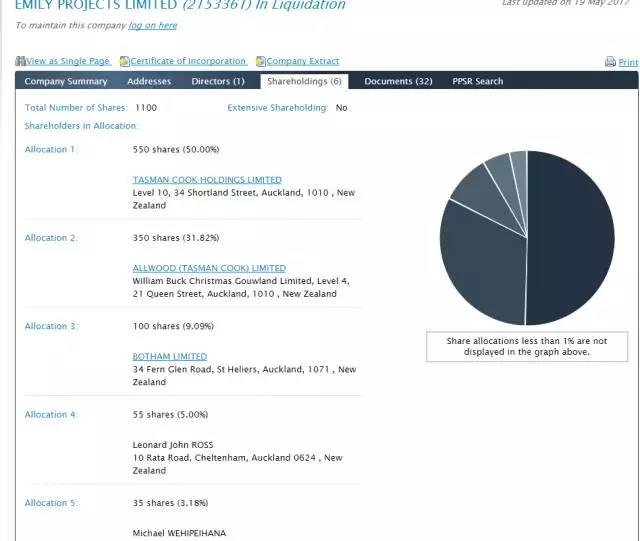The width and height of the screenshot is (640, 541).
Task: Open the Directors (1) tab
Action: (218, 81)
